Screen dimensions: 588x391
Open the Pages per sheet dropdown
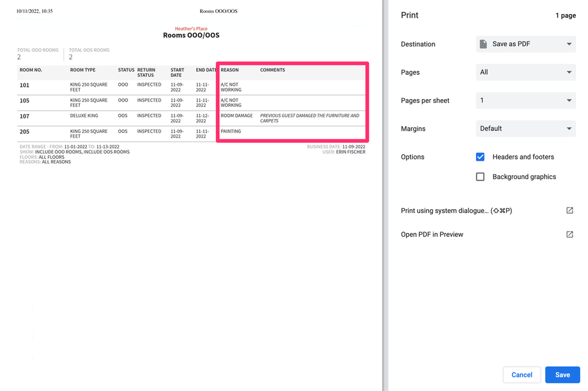coord(525,100)
